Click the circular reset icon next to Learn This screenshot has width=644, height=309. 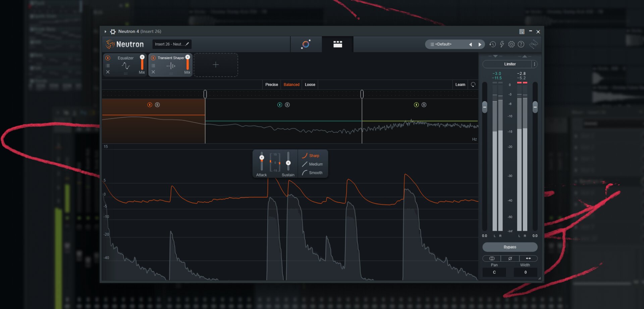(x=473, y=85)
